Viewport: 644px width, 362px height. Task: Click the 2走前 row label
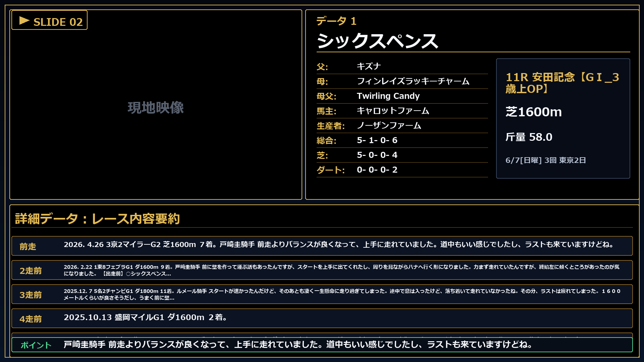[31, 270]
